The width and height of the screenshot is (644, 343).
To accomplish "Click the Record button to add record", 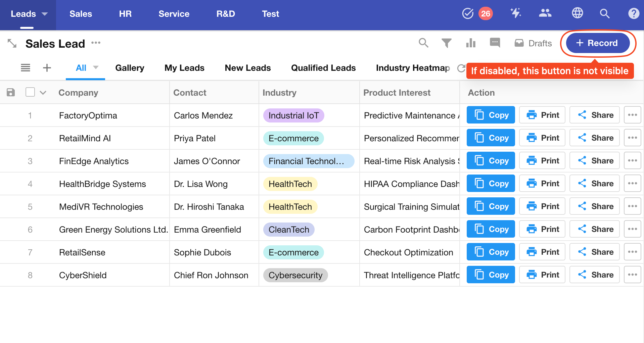I will [597, 43].
